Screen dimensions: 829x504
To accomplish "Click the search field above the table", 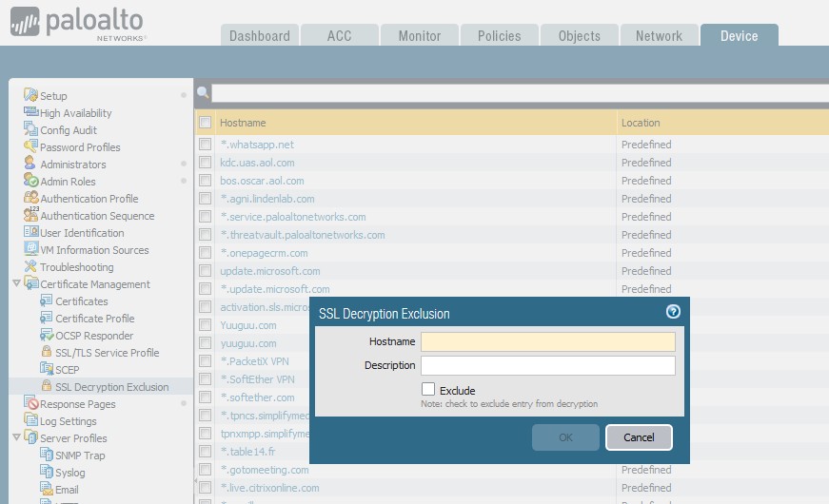I will click(521, 93).
